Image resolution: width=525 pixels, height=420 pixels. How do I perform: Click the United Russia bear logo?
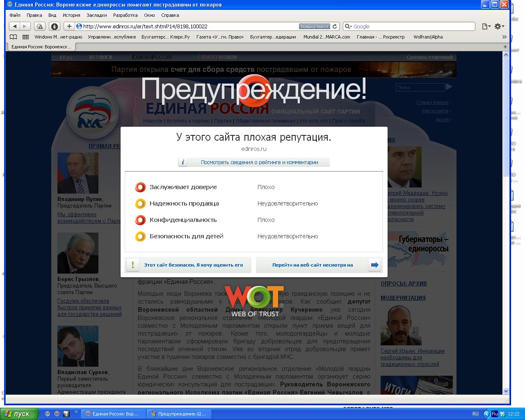pos(92,112)
